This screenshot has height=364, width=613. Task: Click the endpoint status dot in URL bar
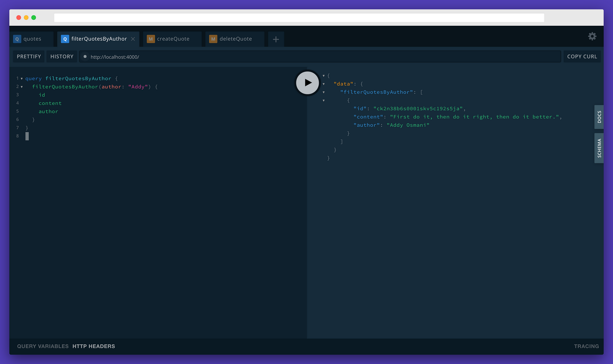pos(85,56)
